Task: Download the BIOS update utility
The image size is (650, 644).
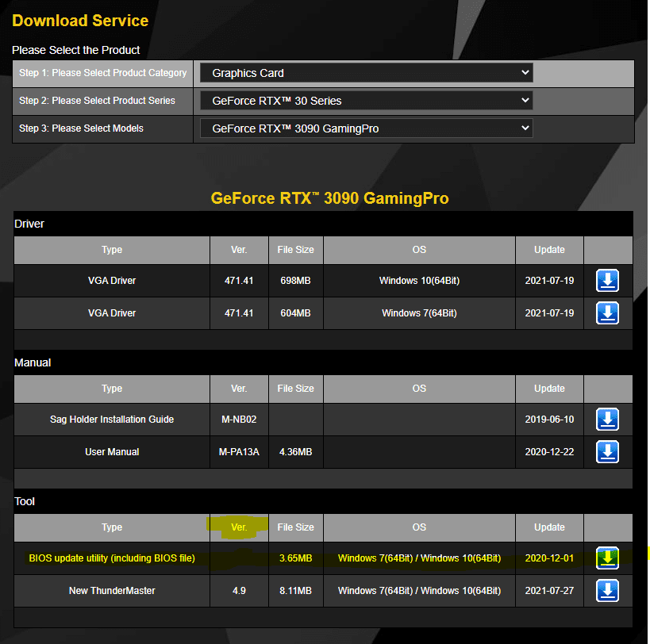Action: (607, 558)
